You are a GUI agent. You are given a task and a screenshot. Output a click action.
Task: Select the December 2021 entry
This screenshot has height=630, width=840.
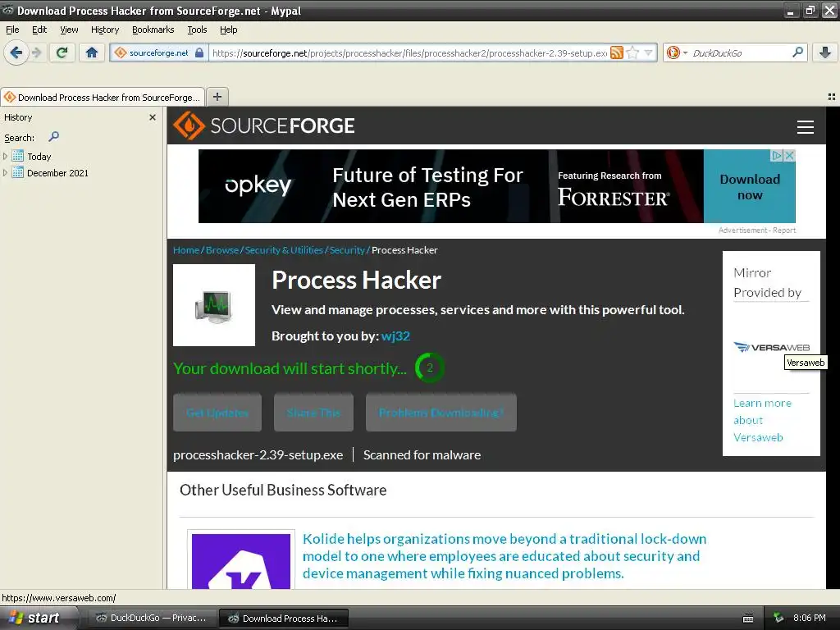(50, 172)
